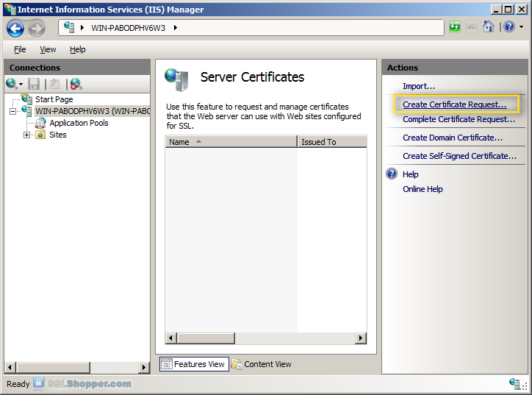Collapse the WIN-PABODPHV6W3 server node

(13, 111)
